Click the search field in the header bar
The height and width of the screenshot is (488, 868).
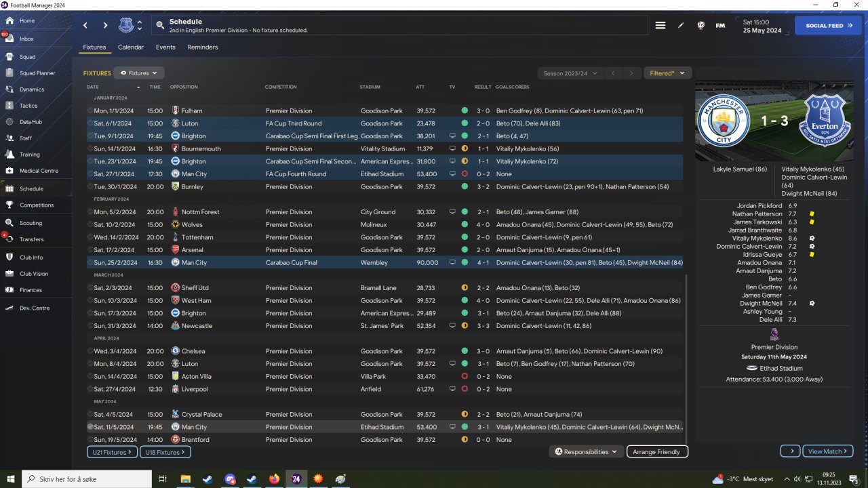click(x=398, y=26)
